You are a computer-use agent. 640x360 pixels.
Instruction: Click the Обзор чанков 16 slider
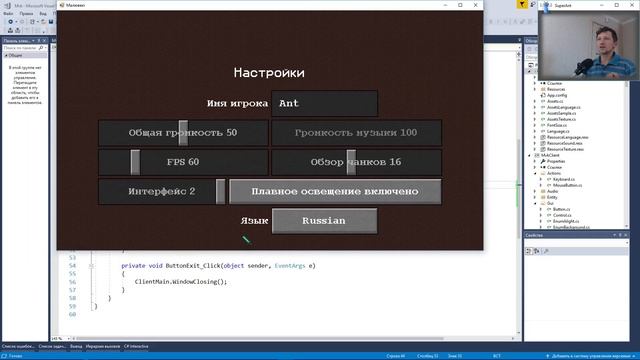click(357, 162)
